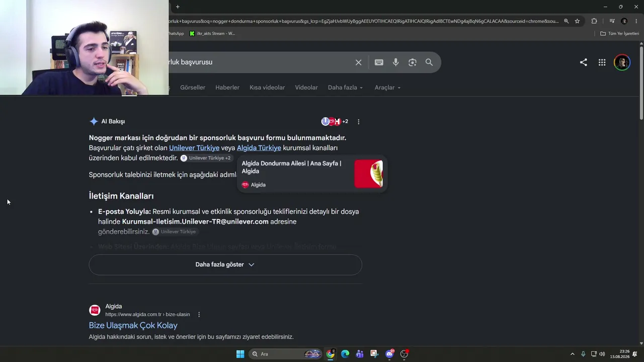
Task: Open the clock showing 23:26
Action: (x=620, y=354)
